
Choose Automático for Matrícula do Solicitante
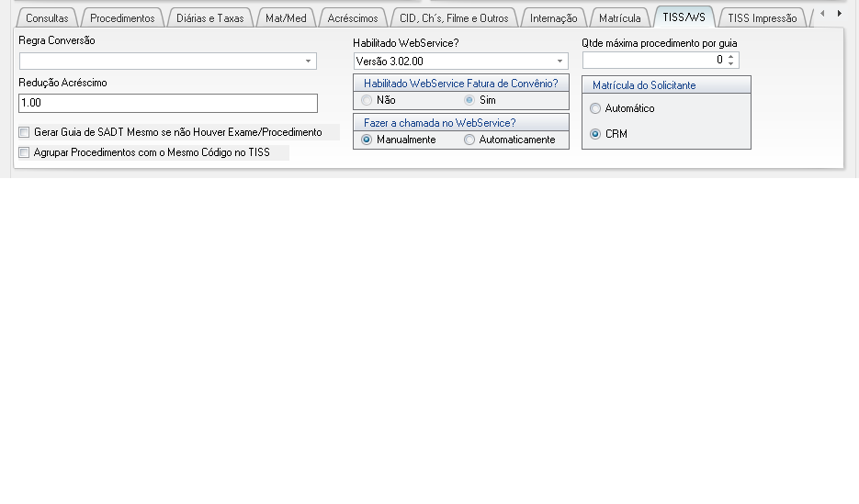[595, 108]
